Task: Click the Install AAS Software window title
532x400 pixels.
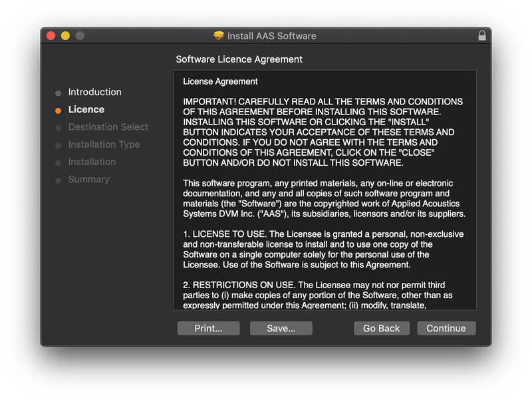Action: tap(271, 36)
